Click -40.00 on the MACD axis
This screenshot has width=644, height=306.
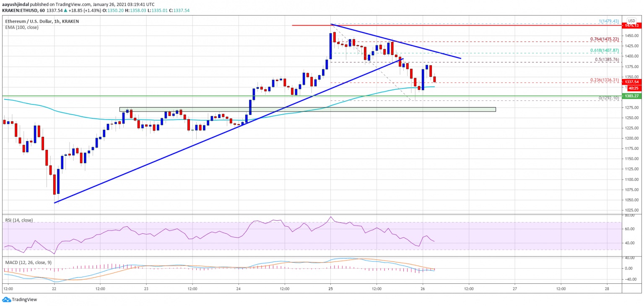(631, 279)
